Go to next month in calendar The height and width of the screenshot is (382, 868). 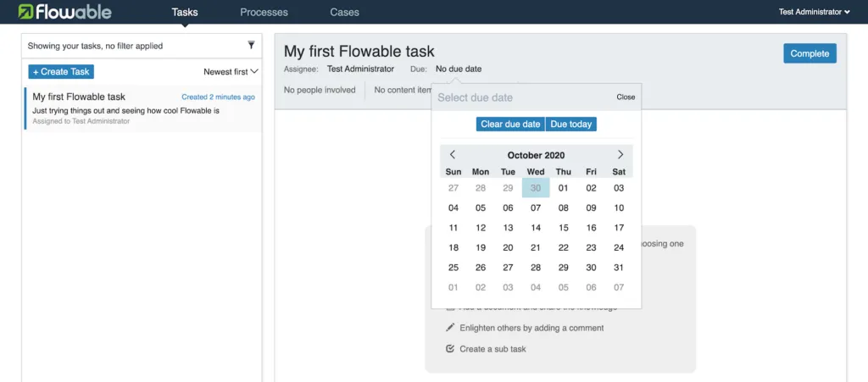tap(620, 155)
